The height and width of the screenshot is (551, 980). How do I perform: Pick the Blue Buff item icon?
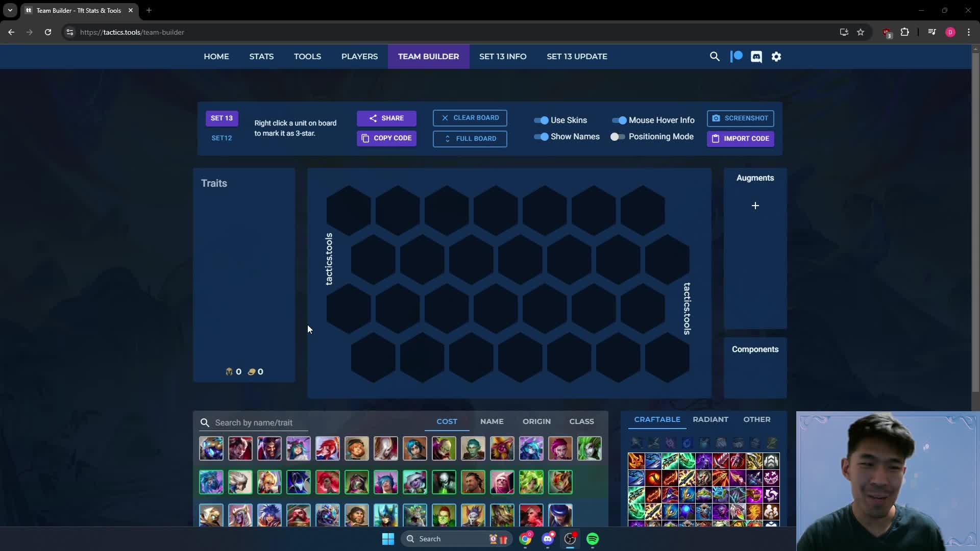[x=687, y=512]
